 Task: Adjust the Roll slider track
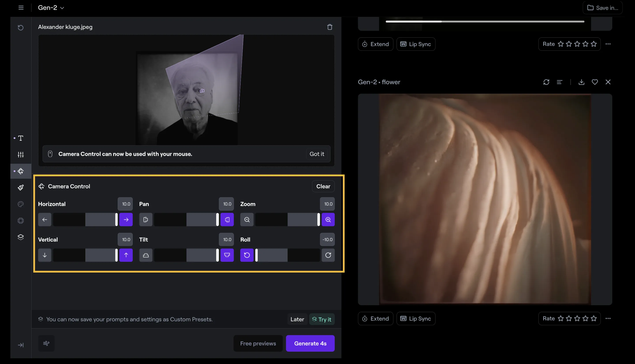pyautogui.click(x=288, y=255)
